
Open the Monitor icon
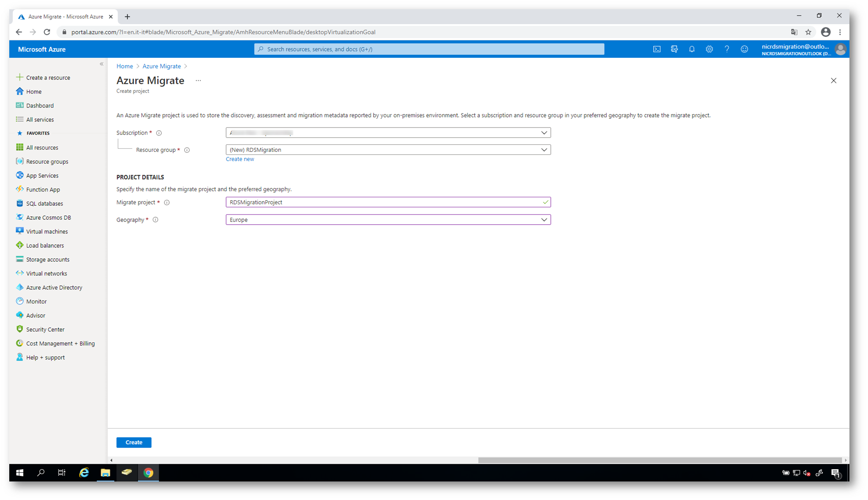pyautogui.click(x=19, y=301)
